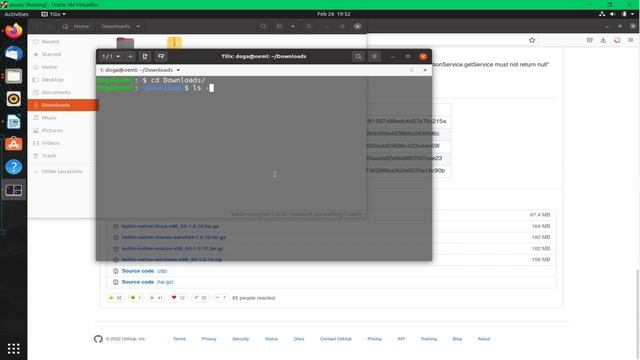Select the heart reaction showing 12
The image size is (640, 360).
pyautogui.click(x=178, y=298)
